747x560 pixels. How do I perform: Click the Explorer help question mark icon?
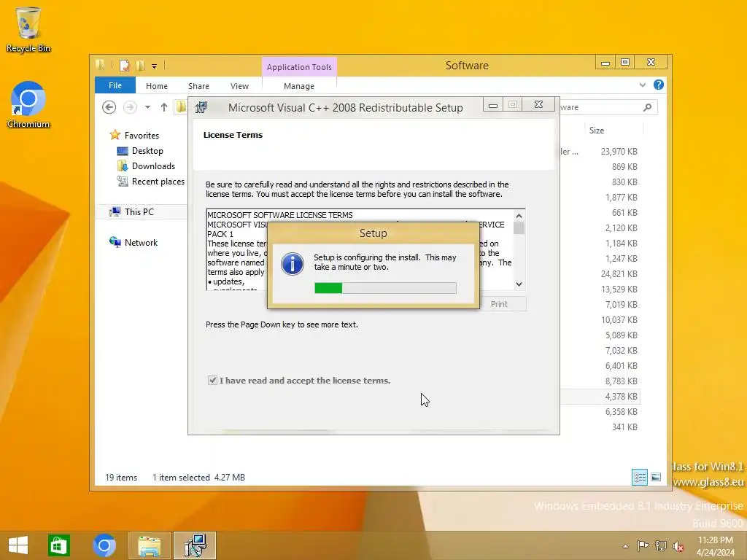click(659, 85)
